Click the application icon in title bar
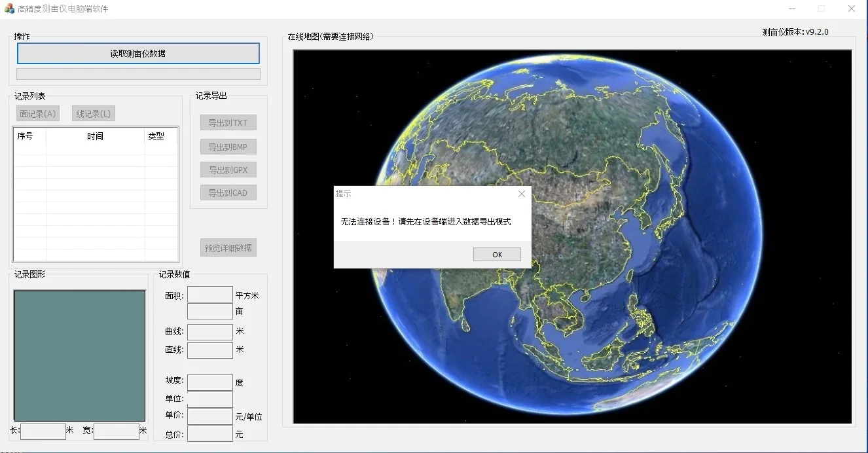The width and height of the screenshot is (868, 453). click(9, 9)
